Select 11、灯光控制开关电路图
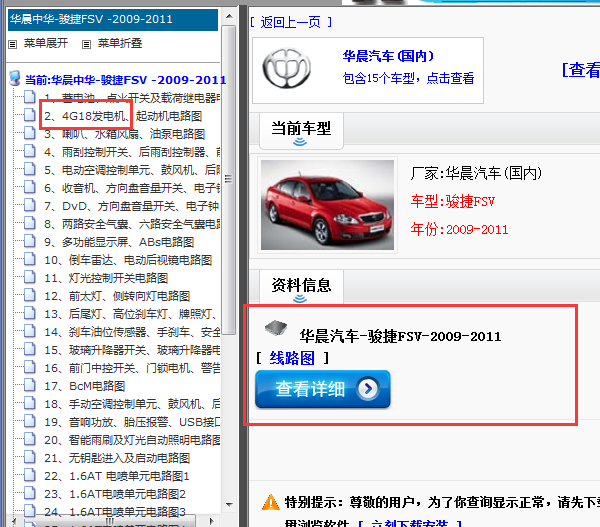The height and width of the screenshot is (527, 600). tap(106, 278)
